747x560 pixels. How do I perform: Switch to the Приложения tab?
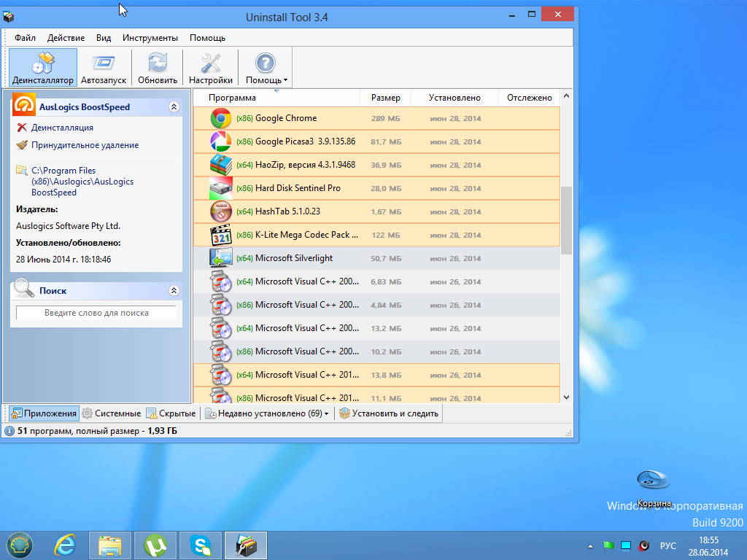coord(44,413)
